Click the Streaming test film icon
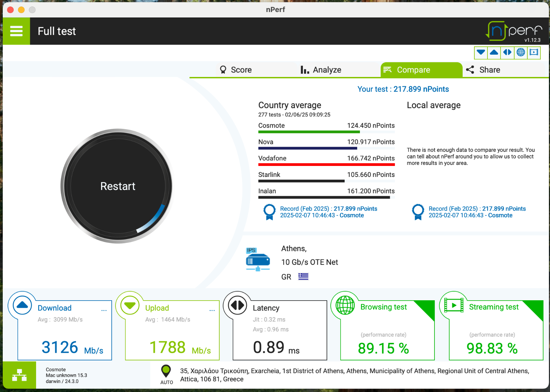550x392 pixels. point(454,305)
